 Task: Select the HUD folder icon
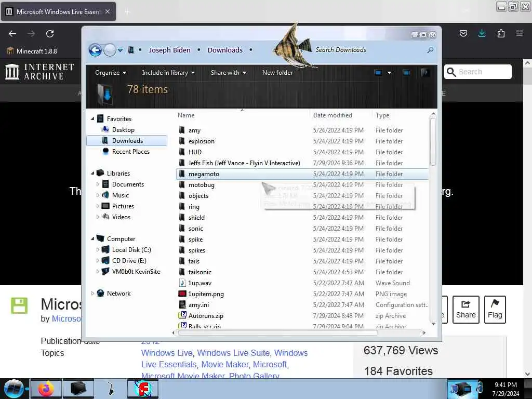[182, 152]
